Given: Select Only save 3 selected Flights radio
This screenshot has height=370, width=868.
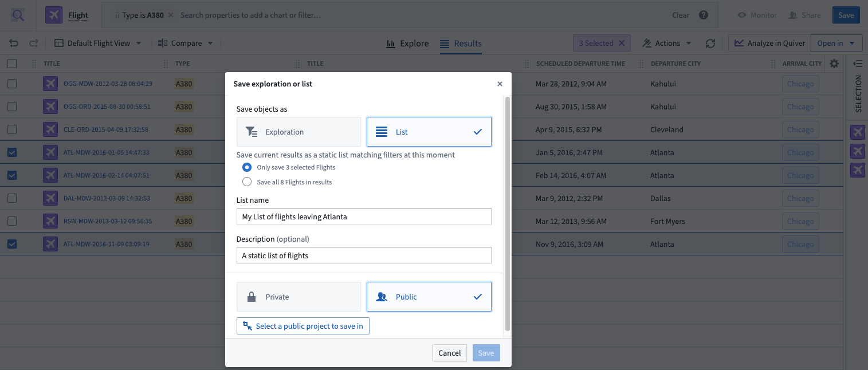Looking at the screenshot, I should pos(247,167).
